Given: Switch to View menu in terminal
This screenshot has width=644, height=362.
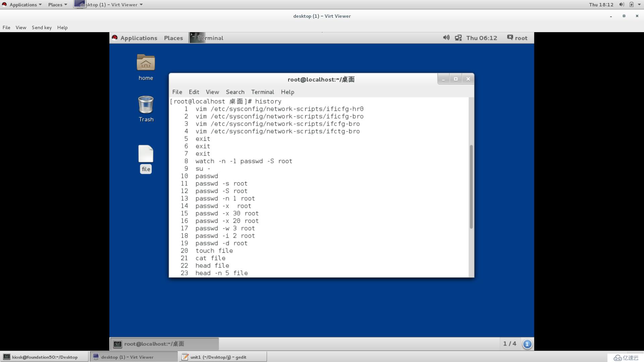Looking at the screenshot, I should coord(212,92).
